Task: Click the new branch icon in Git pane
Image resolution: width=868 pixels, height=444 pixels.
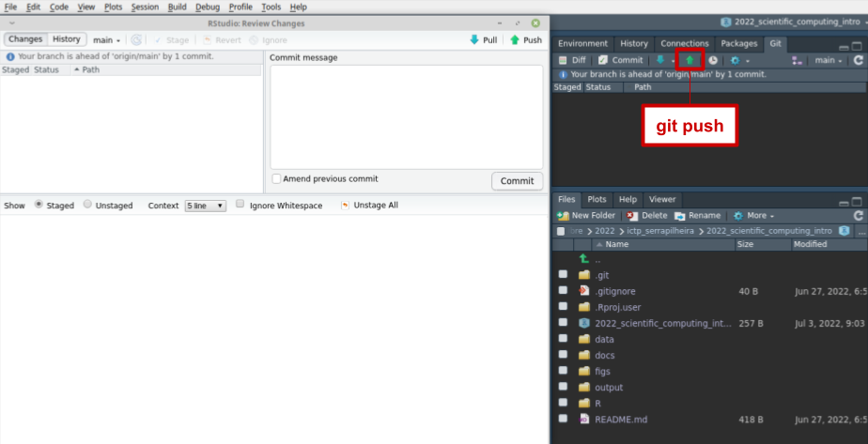Action: (798, 60)
